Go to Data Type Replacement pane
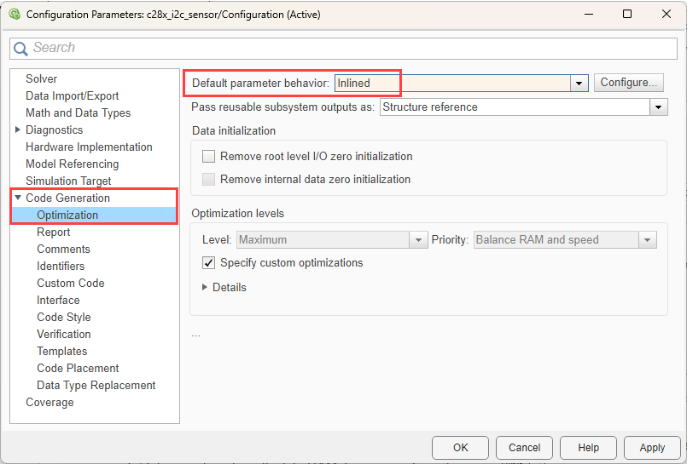Viewport: 688px width, 465px height. click(x=96, y=385)
